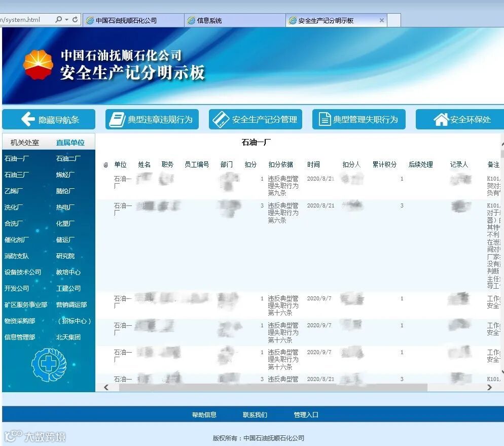Select 热电厂 in the unit list
Viewport: 504px width, 446px height.
(x=65, y=207)
